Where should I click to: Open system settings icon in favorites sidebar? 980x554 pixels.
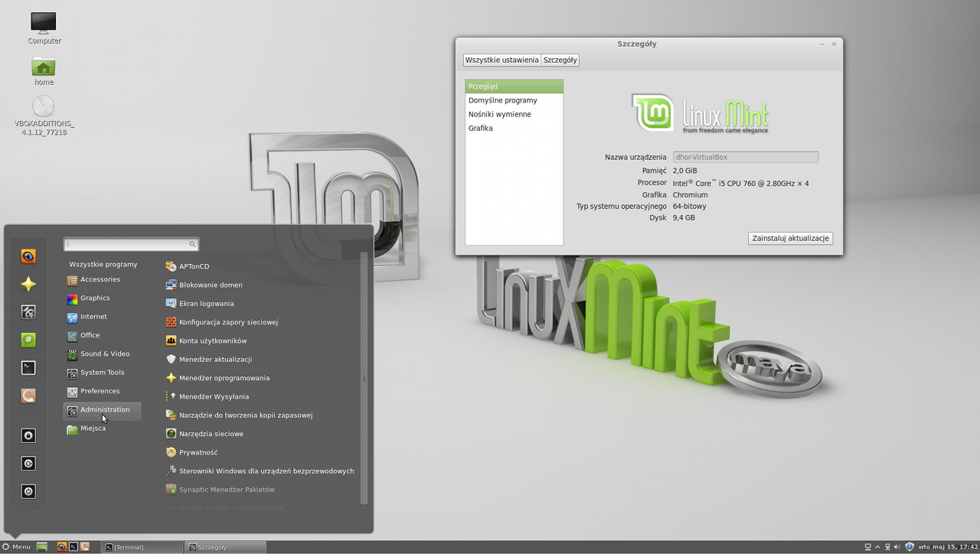[x=28, y=312]
